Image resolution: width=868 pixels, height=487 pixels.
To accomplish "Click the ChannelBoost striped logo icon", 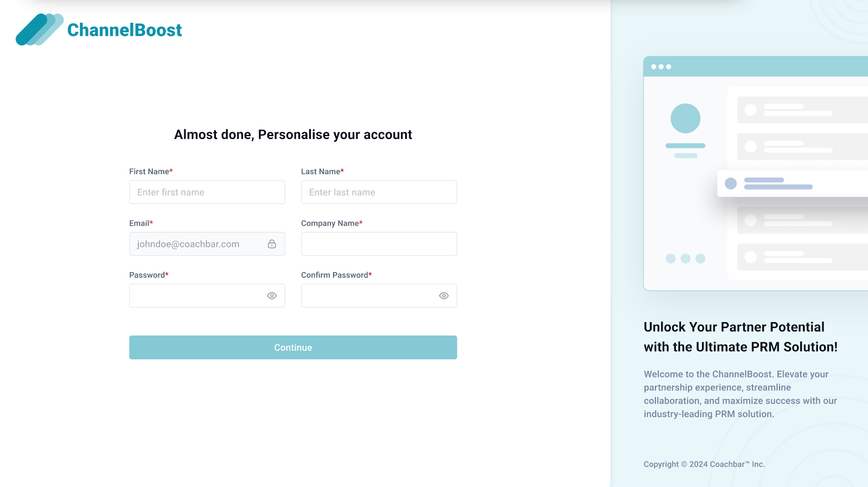I will 40,30.
